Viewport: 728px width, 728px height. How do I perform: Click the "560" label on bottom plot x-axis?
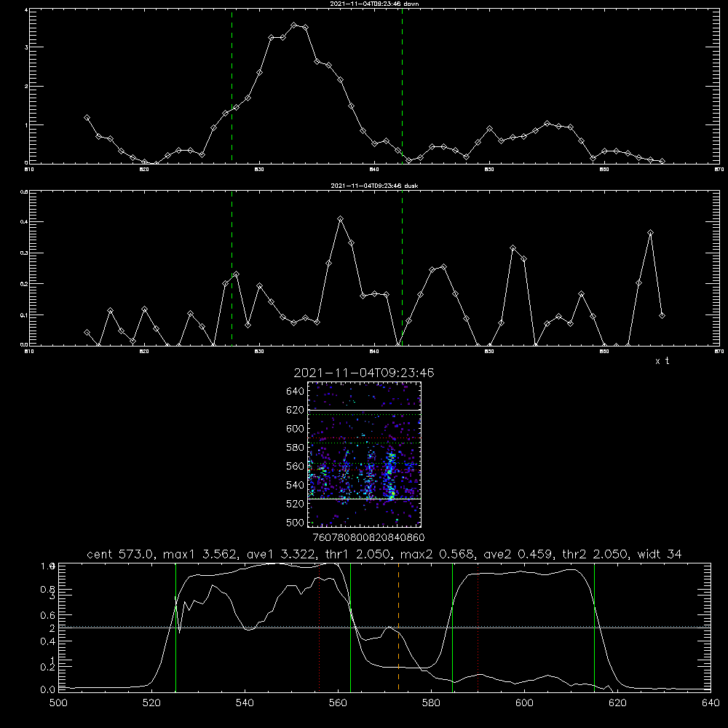(338, 703)
